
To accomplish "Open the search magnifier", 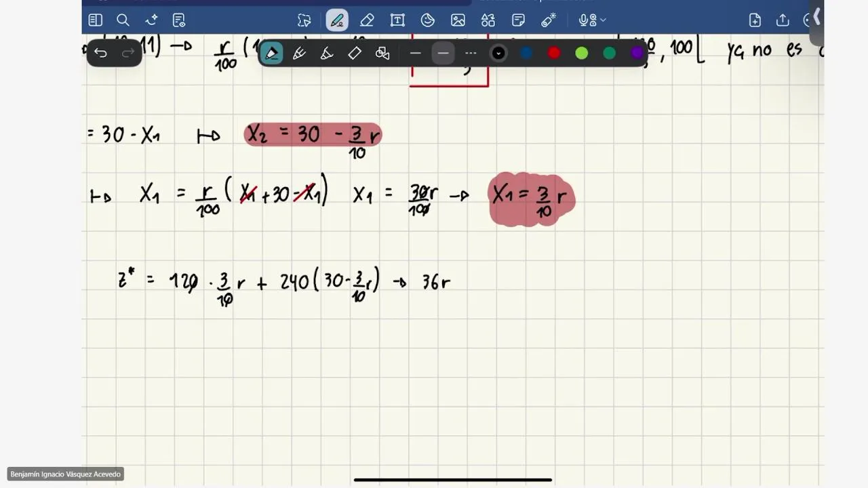I will pyautogui.click(x=123, y=20).
